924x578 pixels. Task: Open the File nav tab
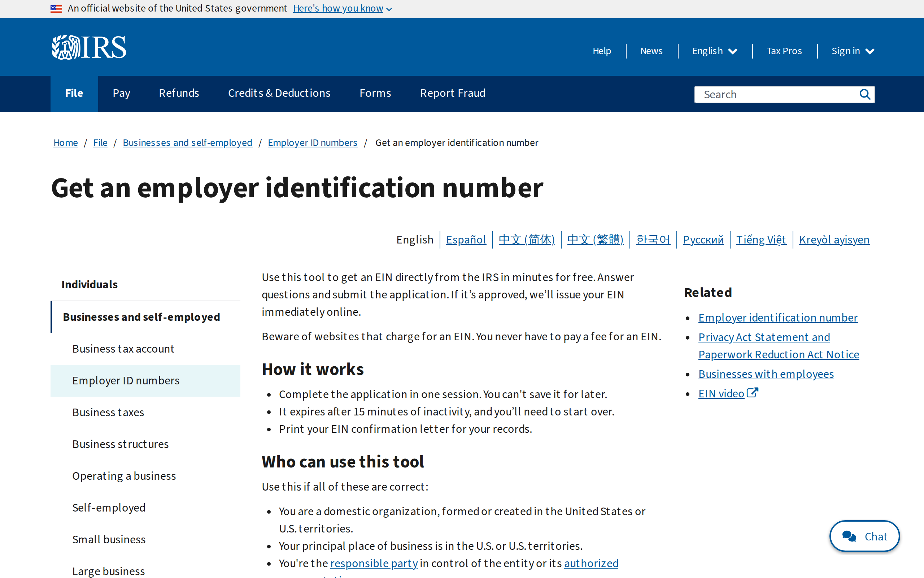coord(74,93)
